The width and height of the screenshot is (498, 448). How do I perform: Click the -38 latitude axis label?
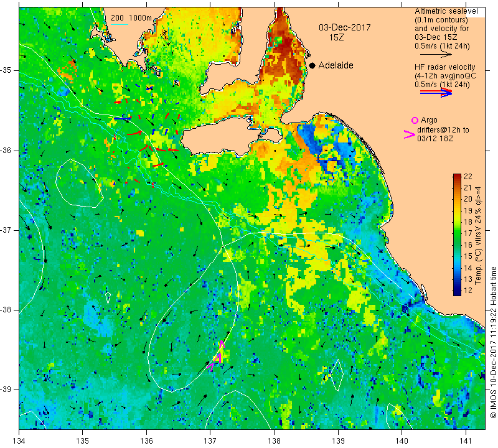click(6, 310)
